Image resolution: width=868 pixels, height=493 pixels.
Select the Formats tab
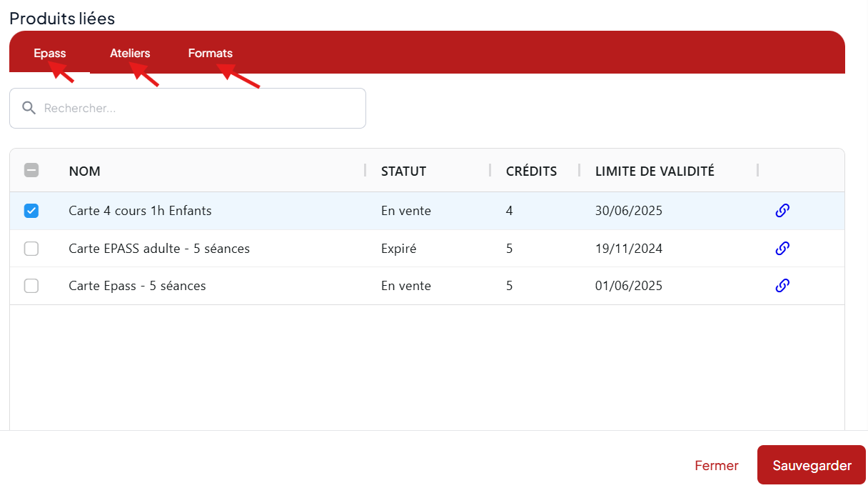210,54
